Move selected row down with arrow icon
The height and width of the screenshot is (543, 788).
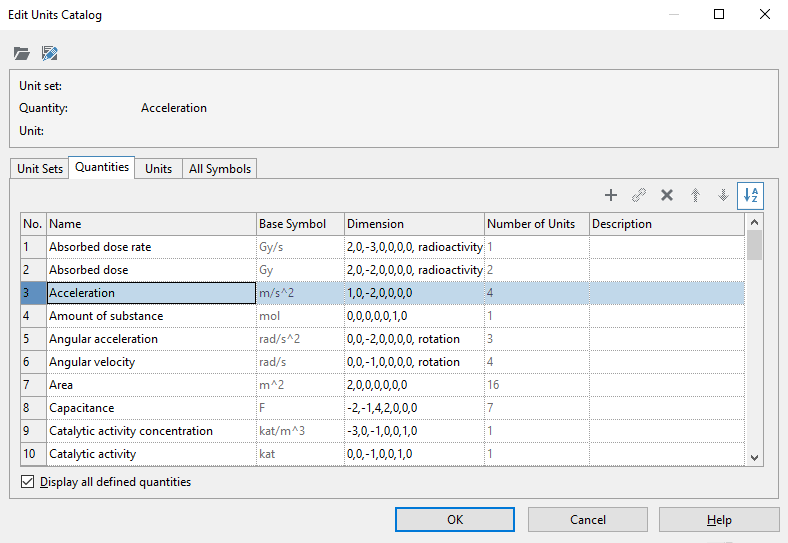(x=723, y=195)
